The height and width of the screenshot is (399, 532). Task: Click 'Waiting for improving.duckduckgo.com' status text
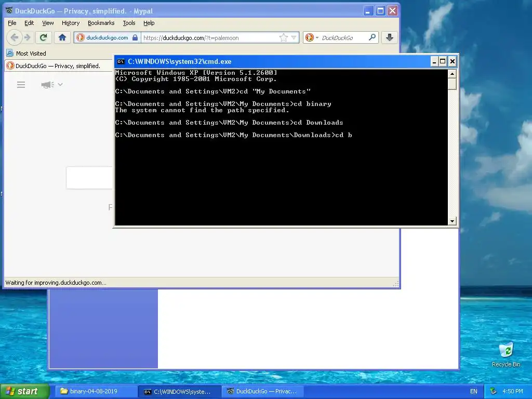click(x=56, y=283)
